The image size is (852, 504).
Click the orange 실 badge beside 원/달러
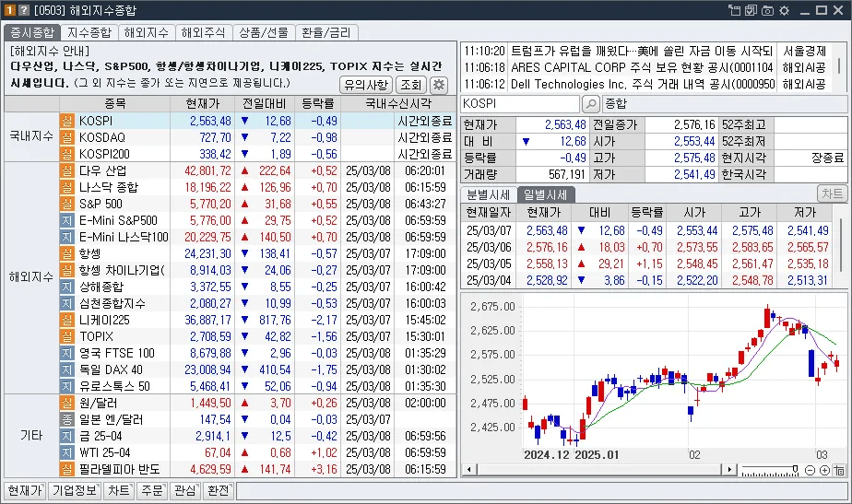tap(66, 403)
